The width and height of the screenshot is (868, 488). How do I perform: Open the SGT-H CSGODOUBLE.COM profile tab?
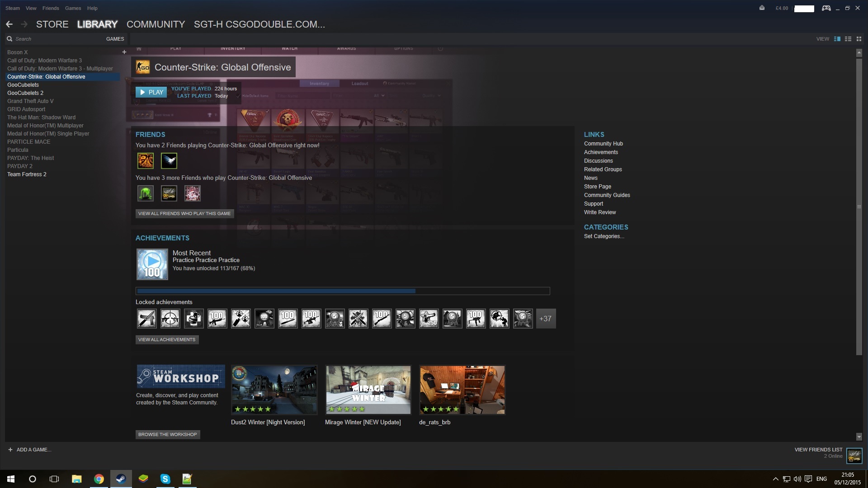(259, 24)
